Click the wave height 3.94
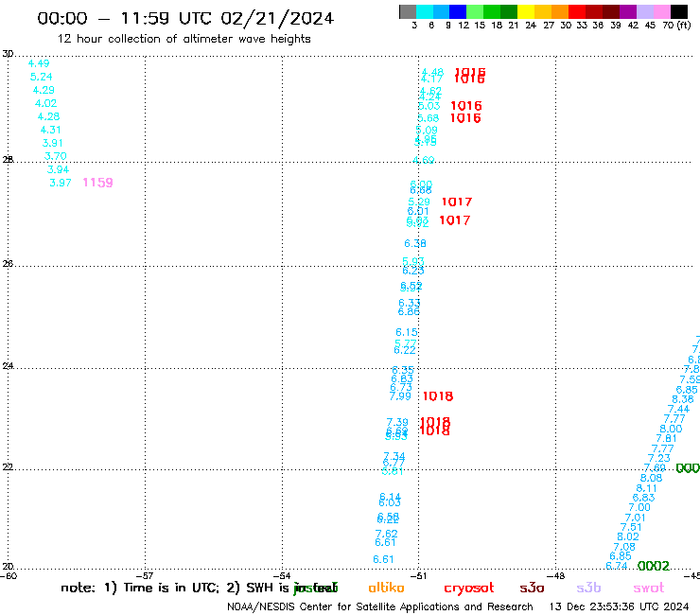700x615 pixels. coord(58,169)
